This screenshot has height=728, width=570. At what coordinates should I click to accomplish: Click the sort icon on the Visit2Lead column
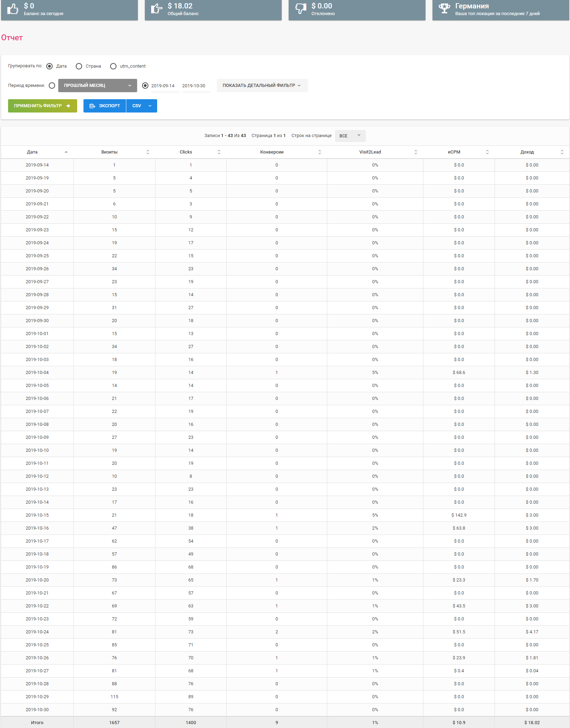pos(416,152)
